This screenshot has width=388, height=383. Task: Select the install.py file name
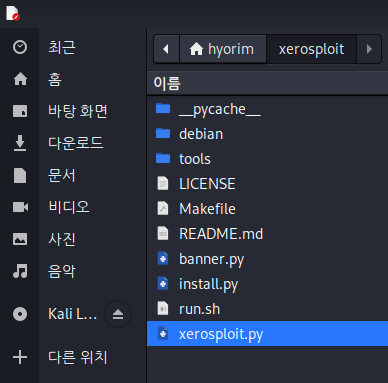tap(209, 284)
